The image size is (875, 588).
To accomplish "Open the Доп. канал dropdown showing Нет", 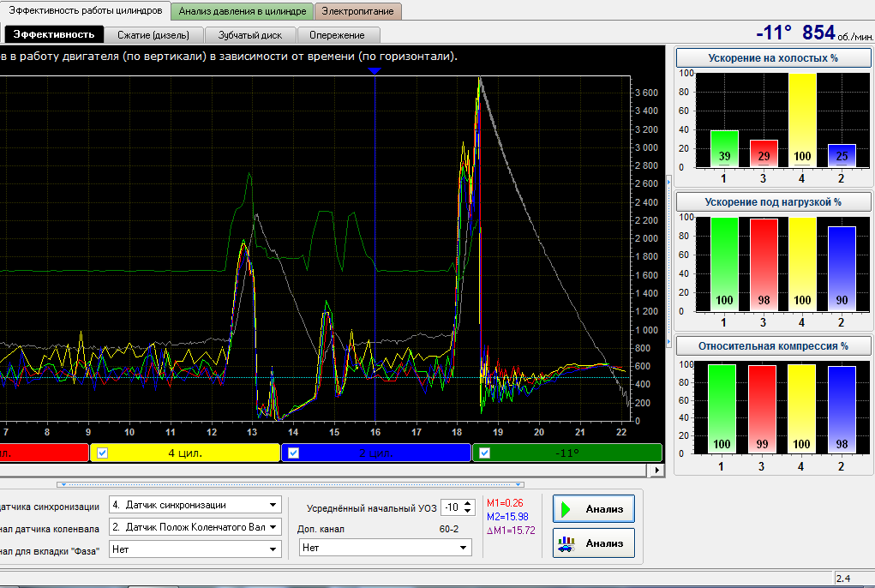I will 386,548.
